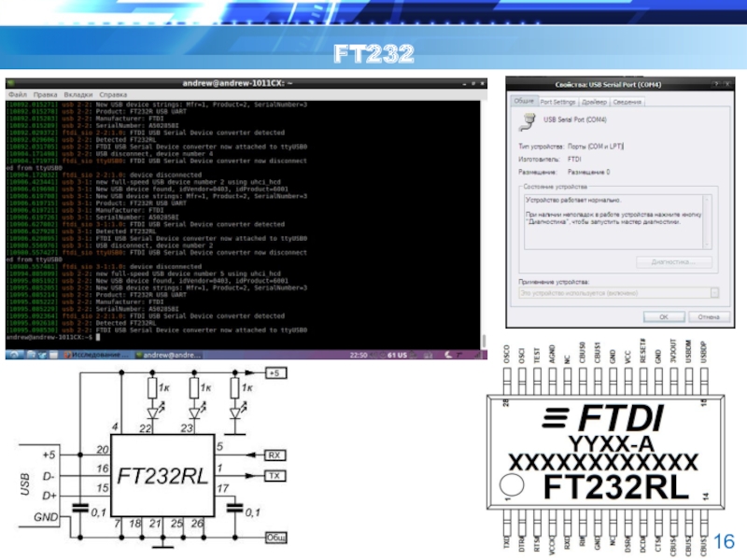Click the TX box in schematic
Viewport: 747px width, 560px height.
point(275,476)
